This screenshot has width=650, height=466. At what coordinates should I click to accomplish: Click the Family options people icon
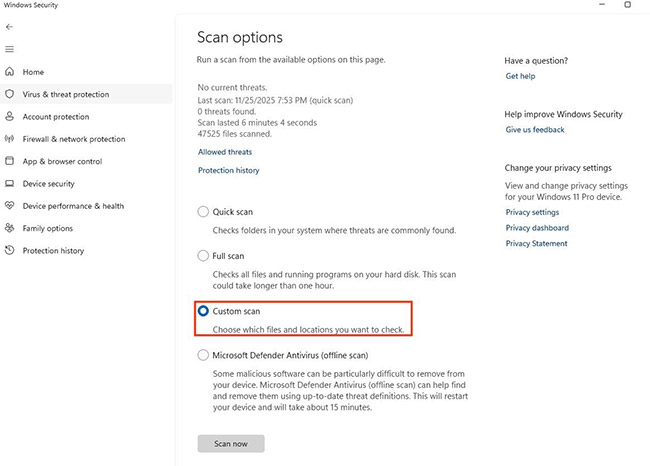click(9, 228)
